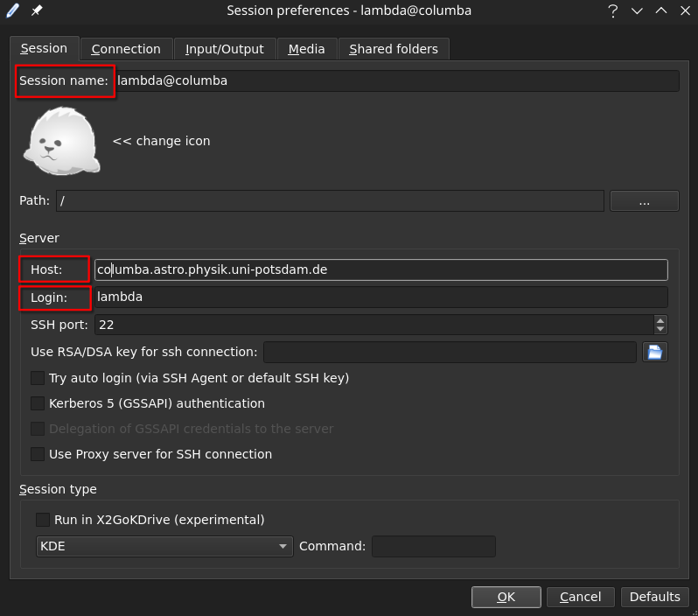Viewport: 698px width, 616px height.
Task: Click the seal session icon image
Action: point(61,141)
